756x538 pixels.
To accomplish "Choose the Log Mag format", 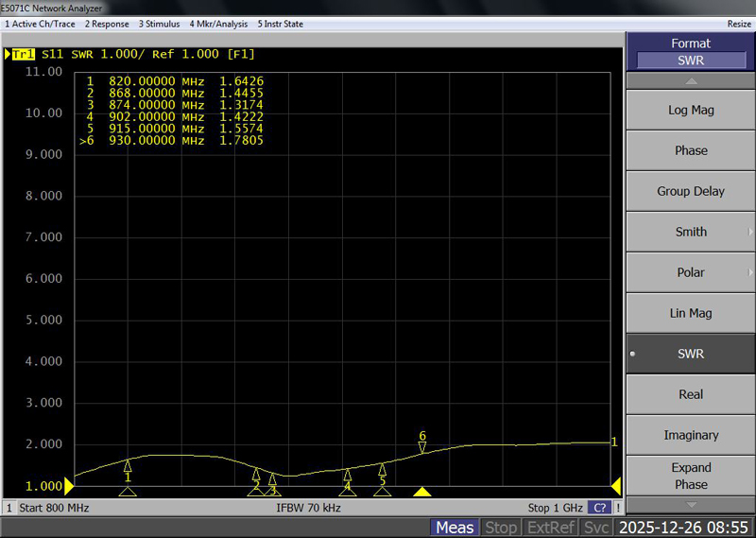I will tap(691, 110).
